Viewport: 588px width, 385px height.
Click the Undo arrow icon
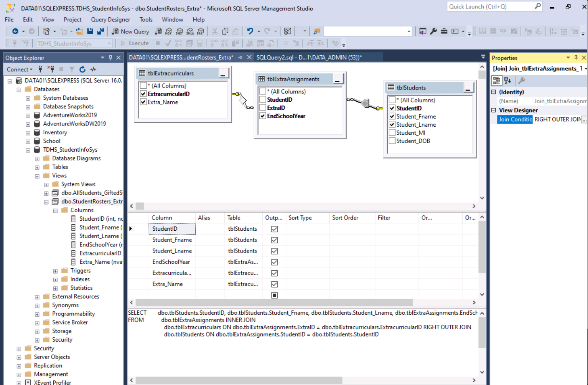[x=250, y=31]
